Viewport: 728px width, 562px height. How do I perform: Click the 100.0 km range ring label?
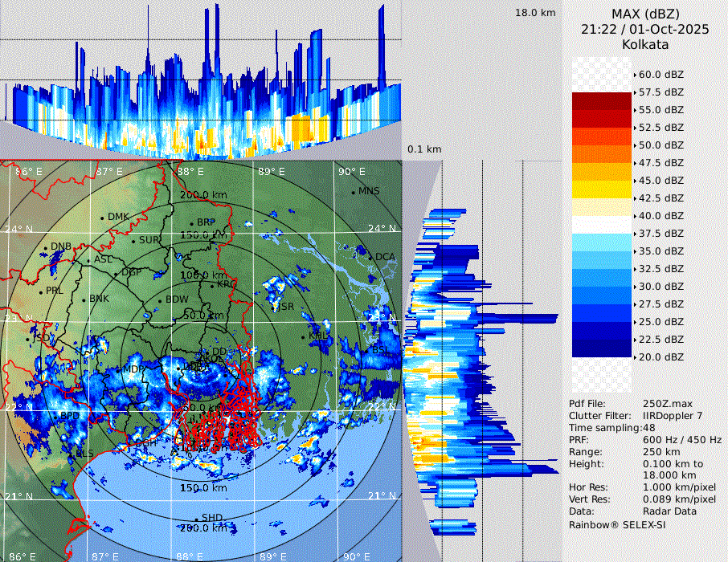(201, 275)
